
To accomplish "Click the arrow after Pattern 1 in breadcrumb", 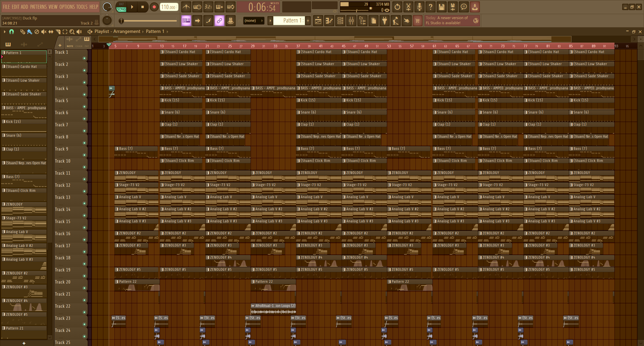I will 167,32.
